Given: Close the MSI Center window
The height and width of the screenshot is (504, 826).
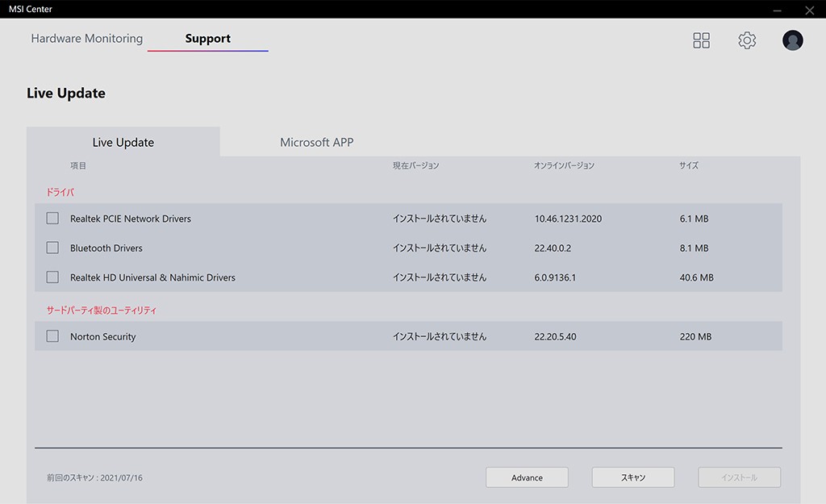Looking at the screenshot, I should click(809, 10).
